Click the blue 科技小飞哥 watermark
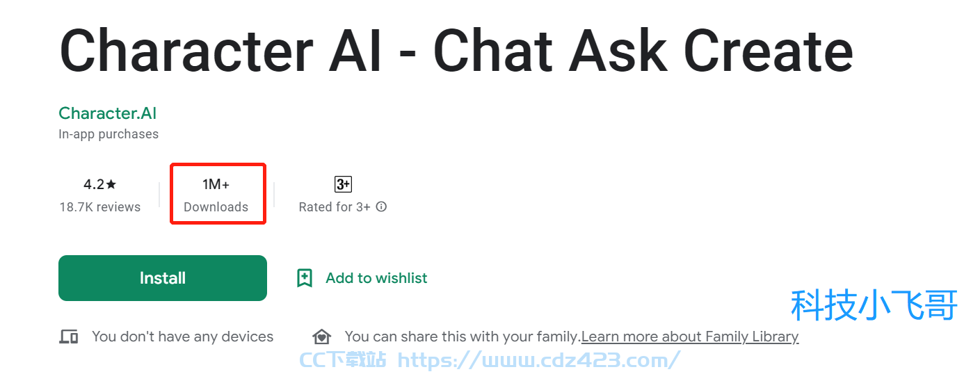980x381 pixels. 874,305
